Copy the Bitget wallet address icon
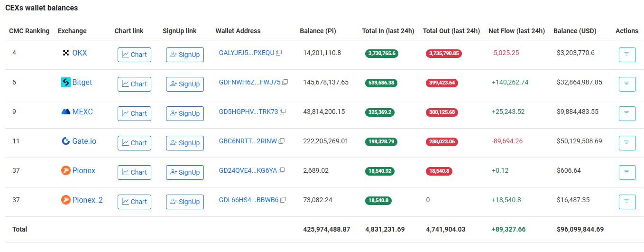This screenshot has height=252, width=644. (285, 83)
